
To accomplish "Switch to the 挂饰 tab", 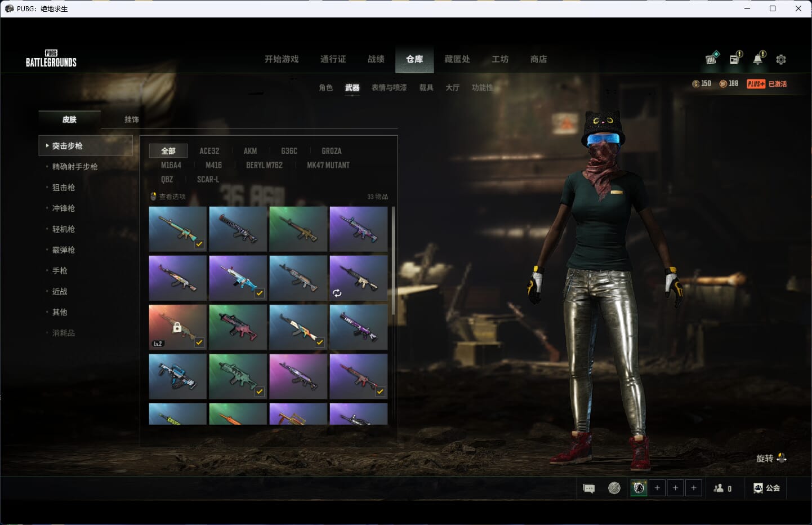I will click(x=132, y=119).
